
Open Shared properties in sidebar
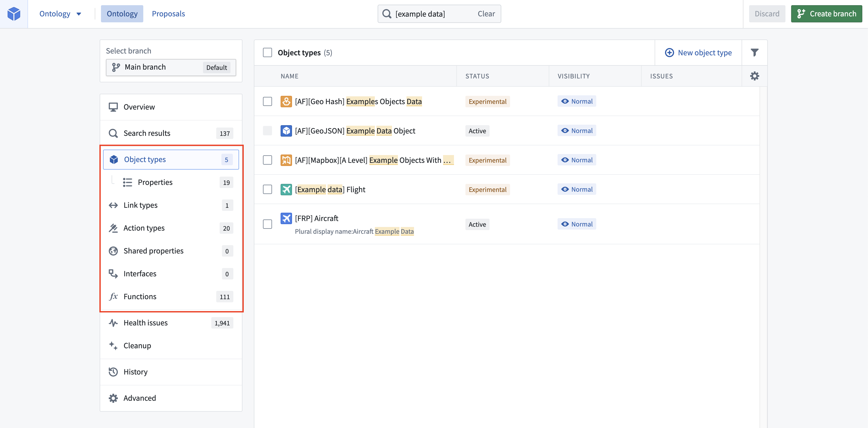click(x=171, y=251)
